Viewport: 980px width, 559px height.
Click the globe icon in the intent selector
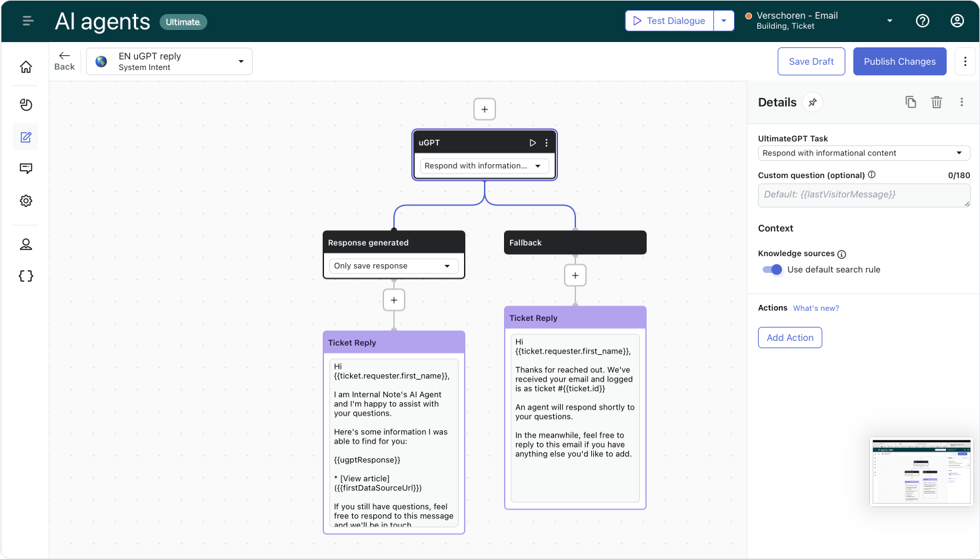pyautogui.click(x=101, y=61)
